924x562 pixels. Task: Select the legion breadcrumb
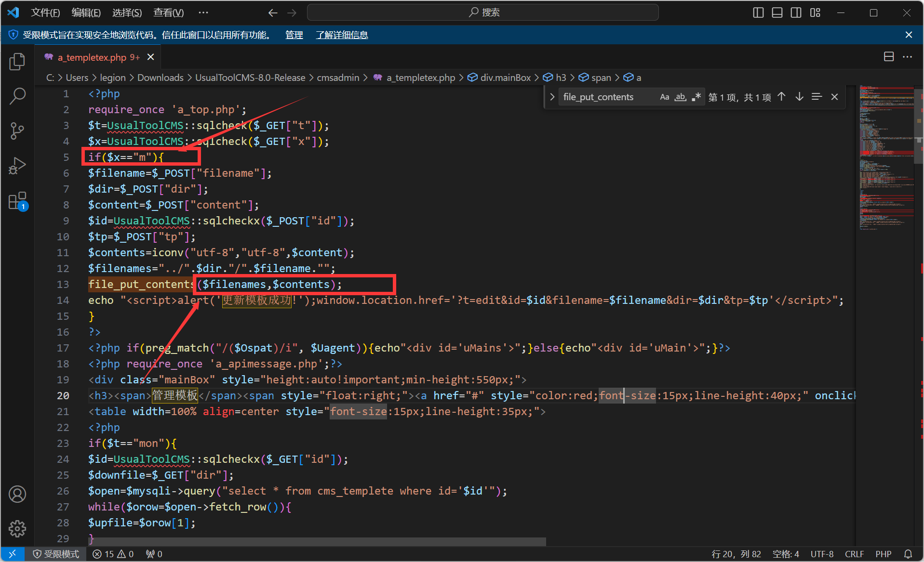point(113,78)
